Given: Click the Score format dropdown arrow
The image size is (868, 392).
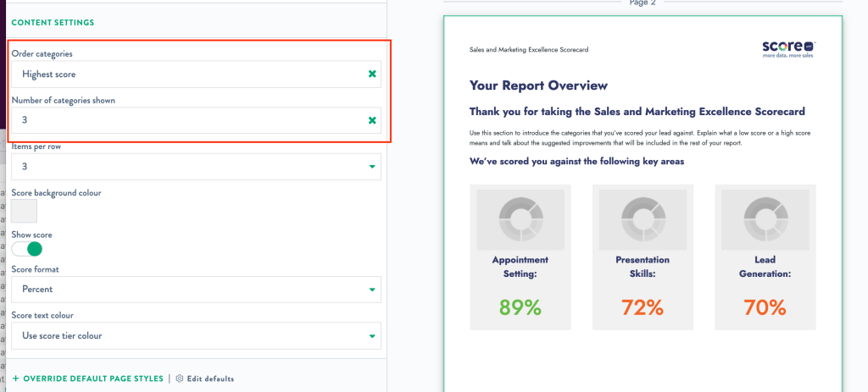Looking at the screenshot, I should click(x=372, y=290).
